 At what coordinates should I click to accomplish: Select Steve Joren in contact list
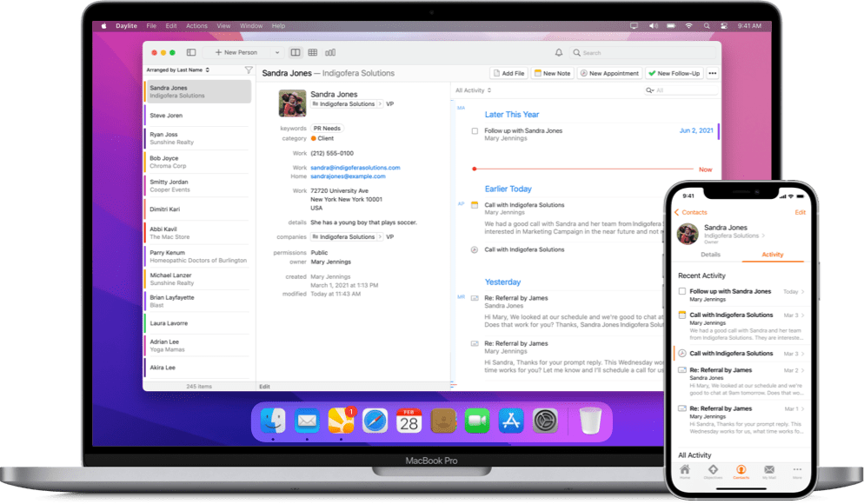(197, 116)
